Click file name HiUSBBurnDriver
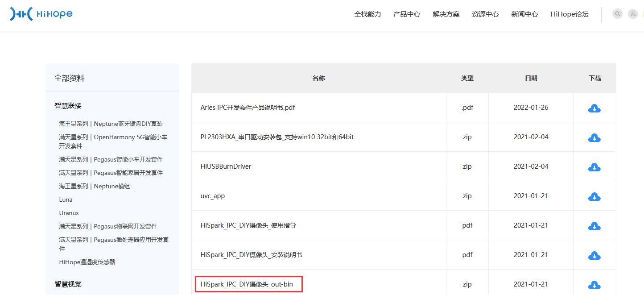The height and width of the screenshot is (295, 644). click(x=226, y=166)
